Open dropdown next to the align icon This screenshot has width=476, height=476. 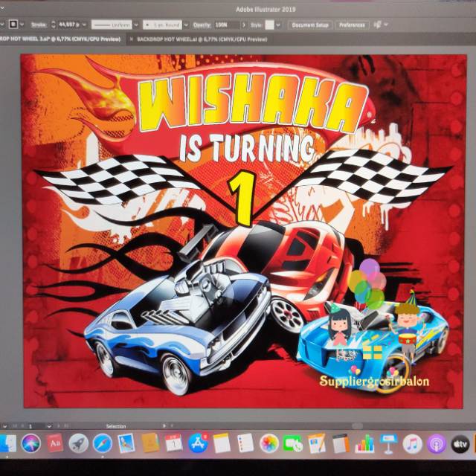coord(386,25)
